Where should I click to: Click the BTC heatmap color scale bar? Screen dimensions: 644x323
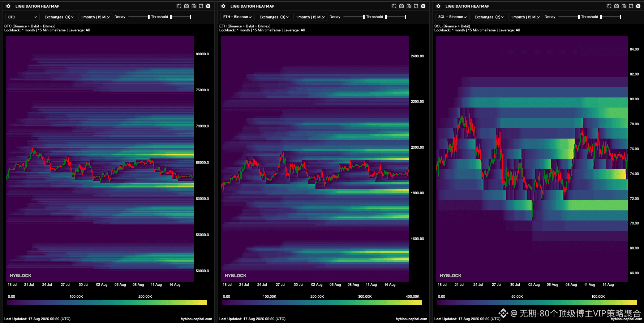click(107, 303)
